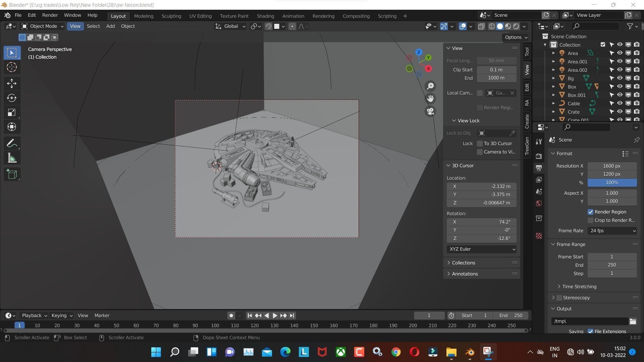Switch to wireframe viewport shading

coord(492,26)
